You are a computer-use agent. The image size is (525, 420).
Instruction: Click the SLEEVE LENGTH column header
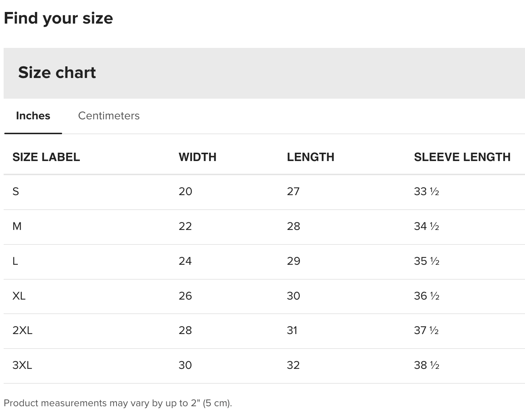pos(462,157)
